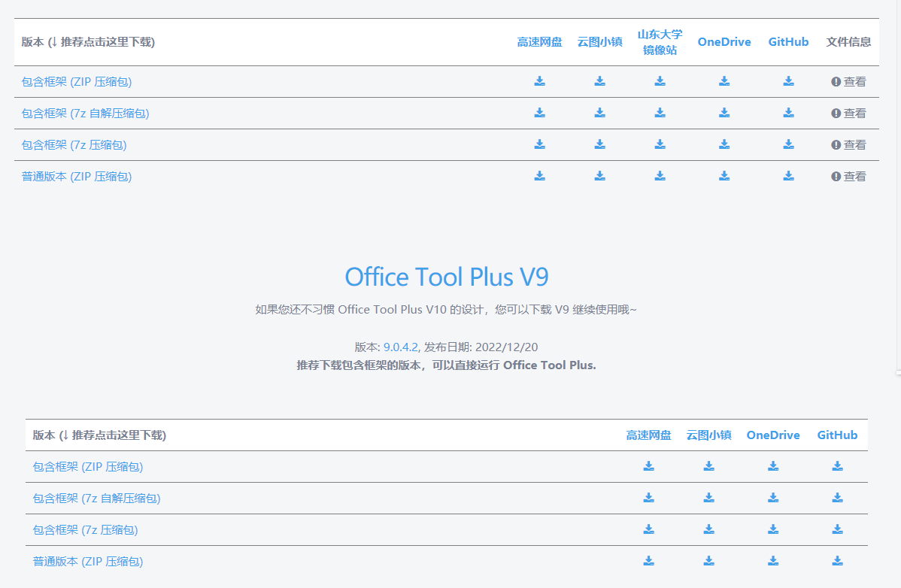Download V9 普通版本 ZIP from GitHub

[838, 561]
